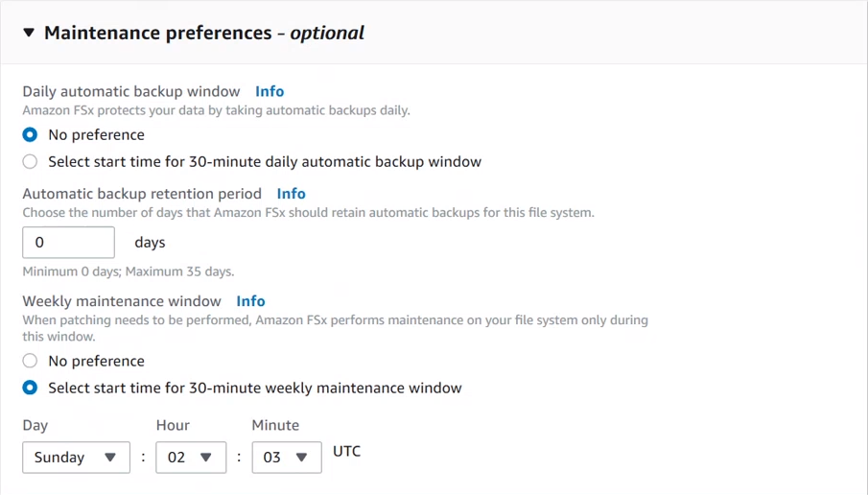Click the arrow icon in the Minute selector
Image resolution: width=868 pixels, height=495 pixels.
(x=302, y=458)
